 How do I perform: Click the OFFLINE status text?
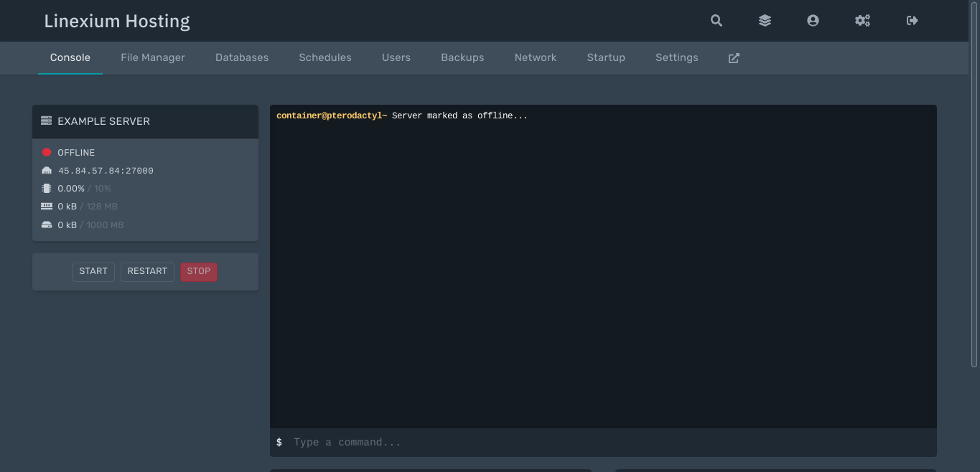(76, 153)
